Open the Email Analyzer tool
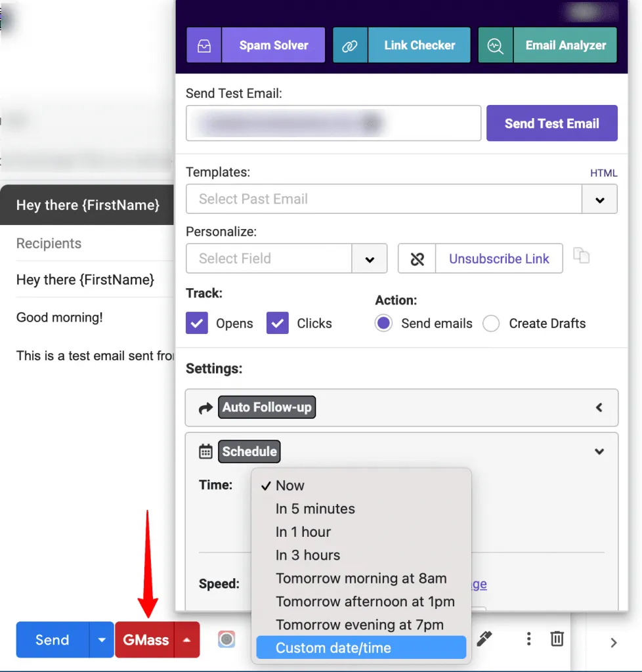Screen dimensions: 642x672 [565, 45]
